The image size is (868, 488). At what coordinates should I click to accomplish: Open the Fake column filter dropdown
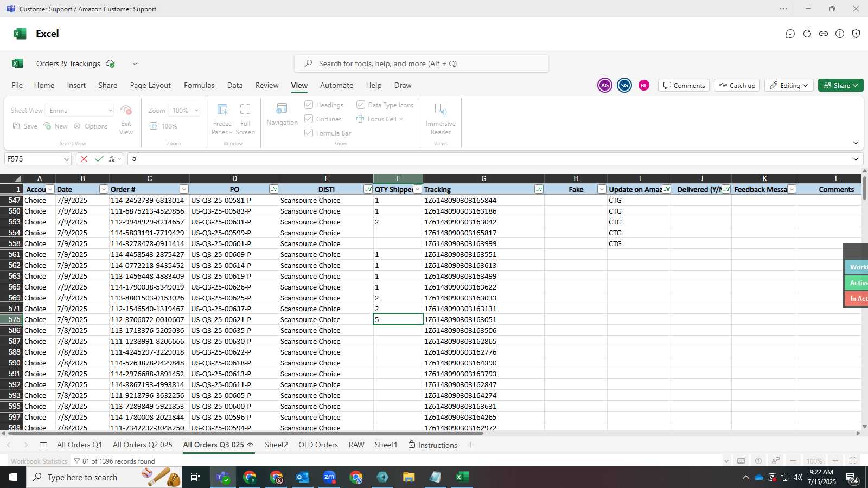coord(602,189)
